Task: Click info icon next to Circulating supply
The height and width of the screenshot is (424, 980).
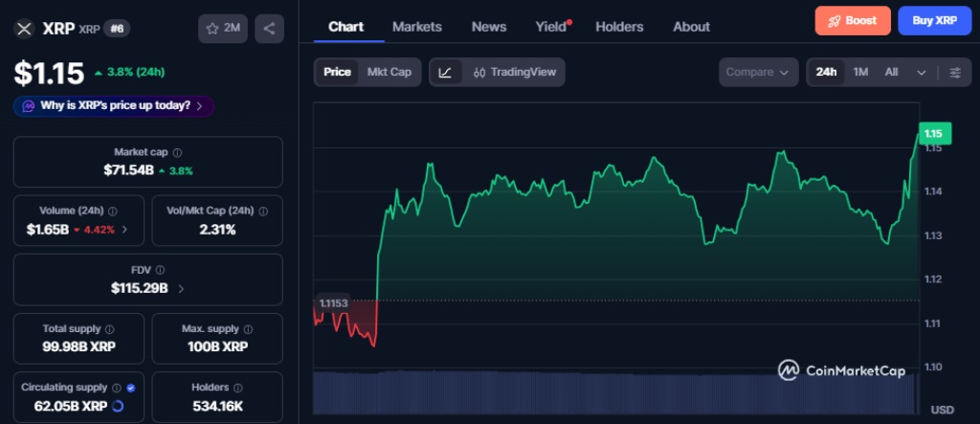Action: pos(117,388)
